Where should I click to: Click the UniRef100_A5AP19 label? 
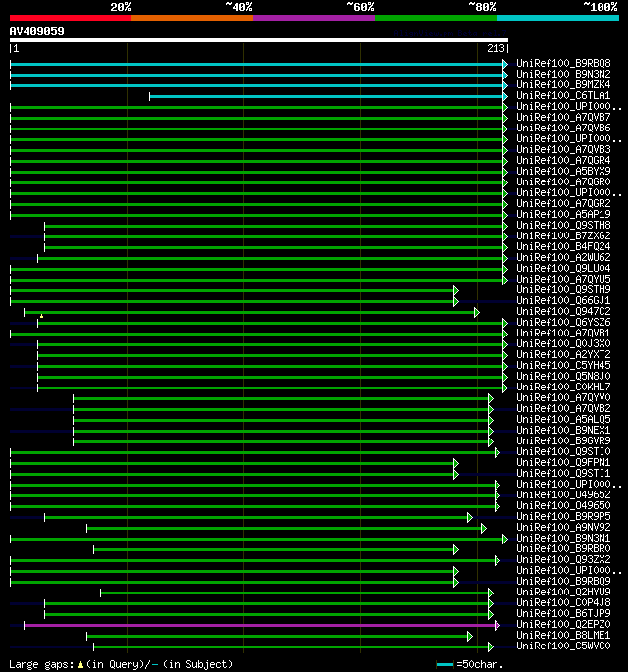click(563, 214)
